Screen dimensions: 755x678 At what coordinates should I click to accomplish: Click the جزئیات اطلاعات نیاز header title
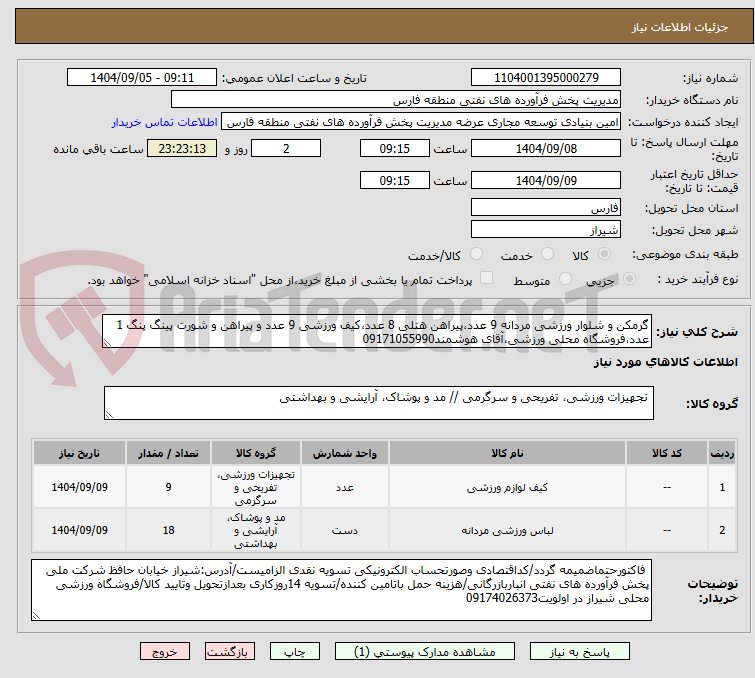point(680,27)
